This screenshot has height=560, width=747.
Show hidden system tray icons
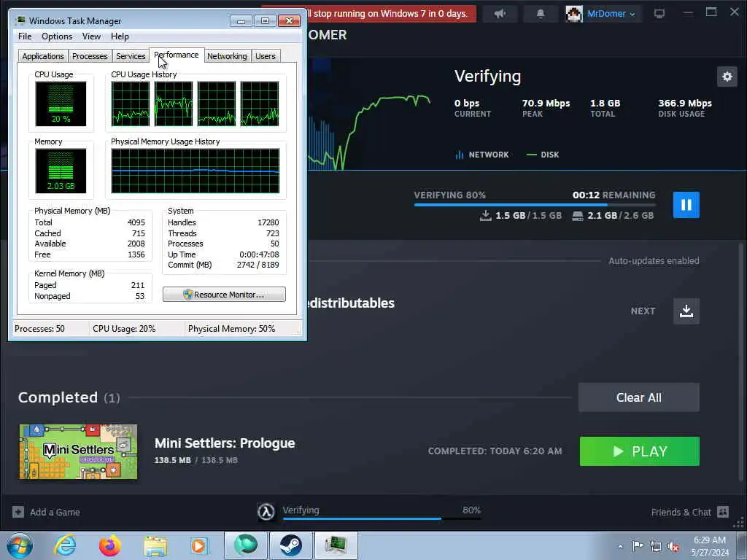click(x=620, y=546)
